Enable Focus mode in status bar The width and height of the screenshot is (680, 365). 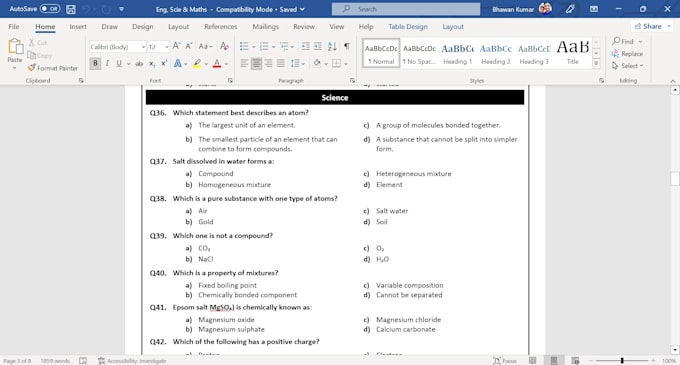505,361
